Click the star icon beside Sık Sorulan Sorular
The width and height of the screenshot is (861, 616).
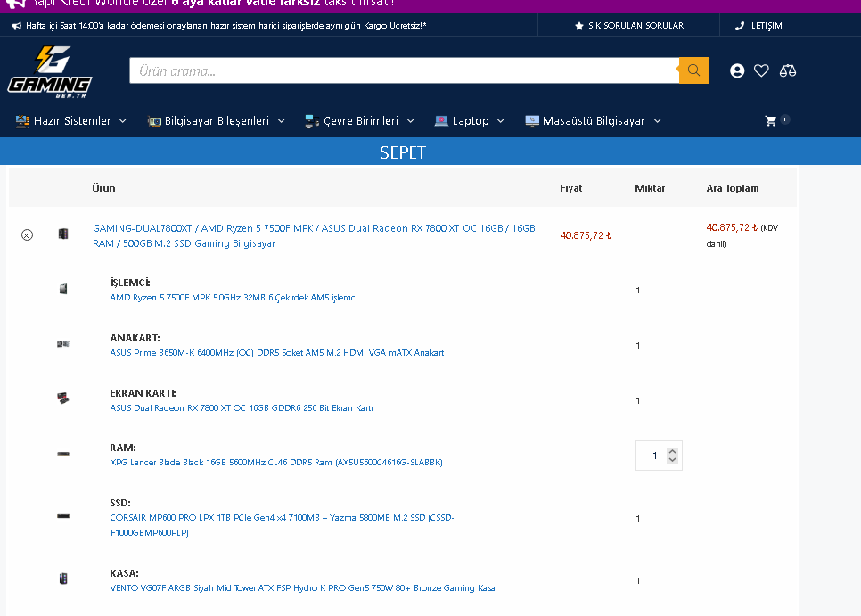coord(578,26)
